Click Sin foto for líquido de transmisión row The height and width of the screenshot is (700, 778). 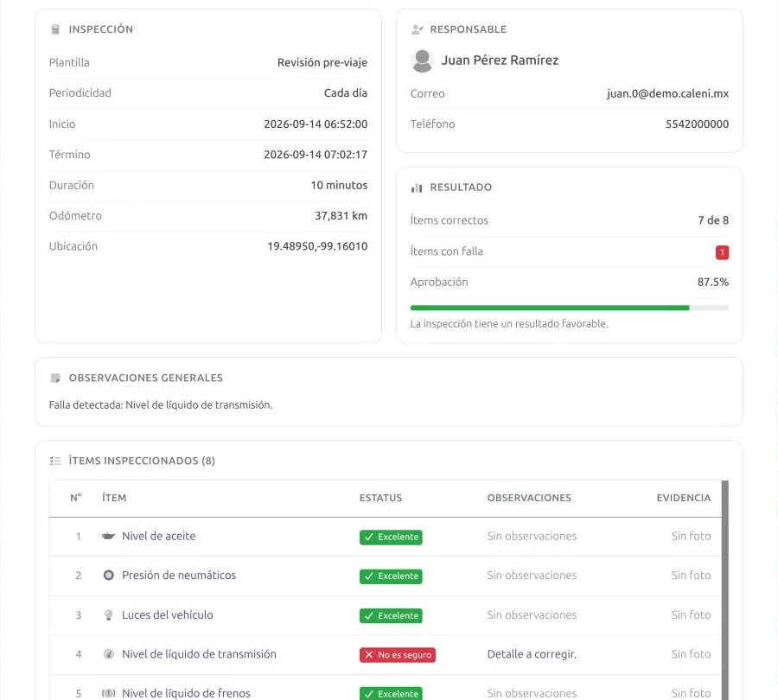point(692,654)
